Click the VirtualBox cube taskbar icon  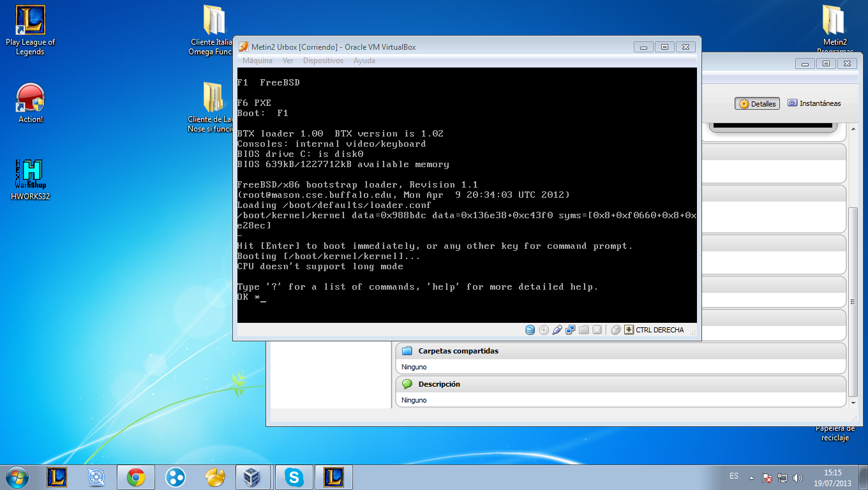tap(254, 477)
